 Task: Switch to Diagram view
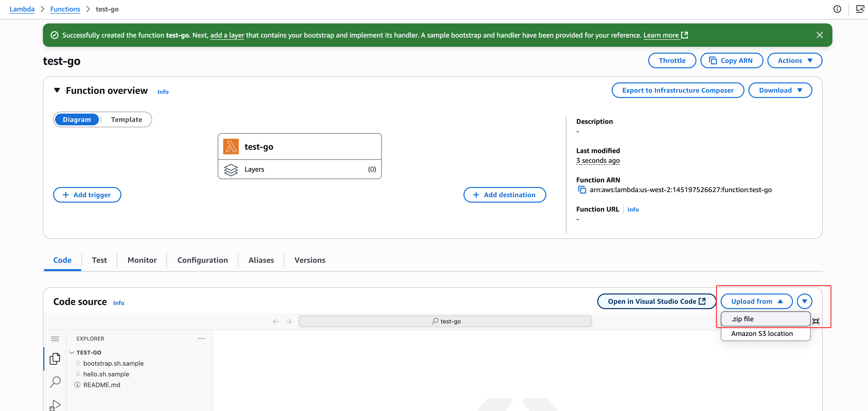pos(77,120)
